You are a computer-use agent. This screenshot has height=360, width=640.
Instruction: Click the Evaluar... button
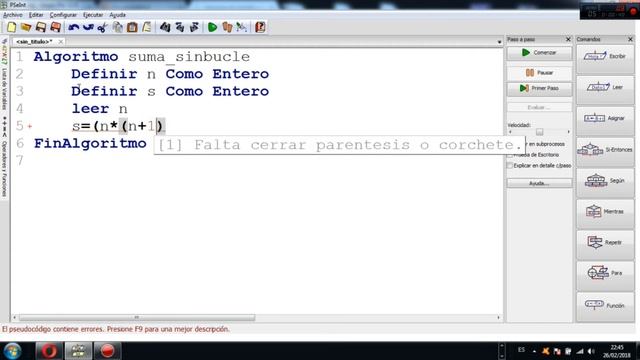tap(539, 107)
